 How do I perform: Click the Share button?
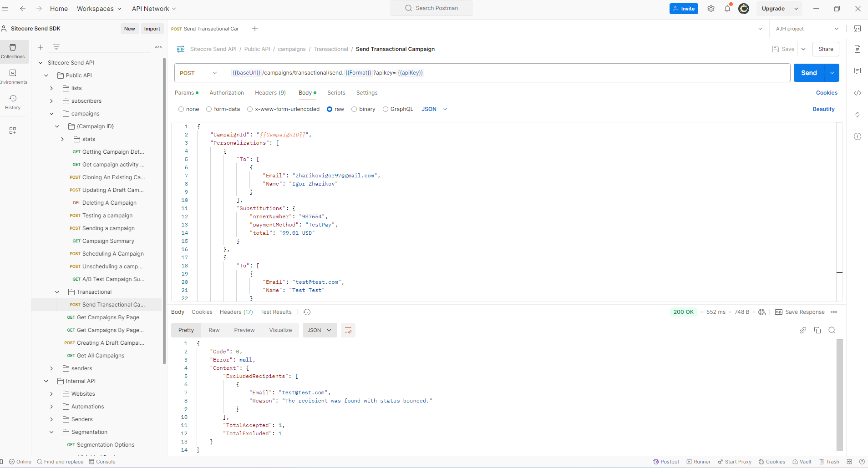point(826,49)
